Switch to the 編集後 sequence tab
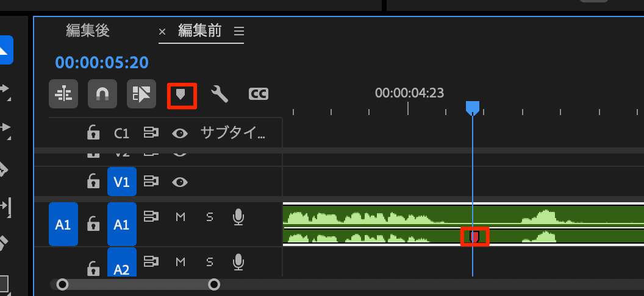Screen dimensions: 644x296 coord(88,31)
